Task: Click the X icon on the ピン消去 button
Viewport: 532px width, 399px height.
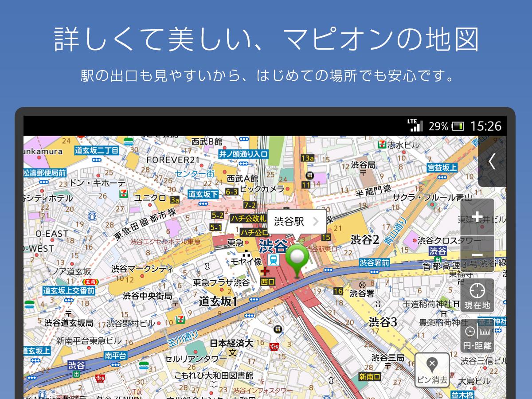Action: click(x=431, y=364)
